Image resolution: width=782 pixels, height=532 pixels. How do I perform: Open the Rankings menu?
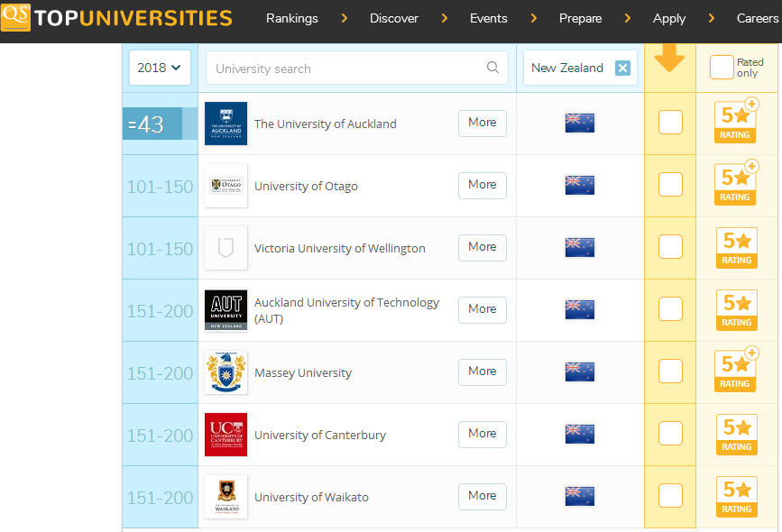point(291,18)
